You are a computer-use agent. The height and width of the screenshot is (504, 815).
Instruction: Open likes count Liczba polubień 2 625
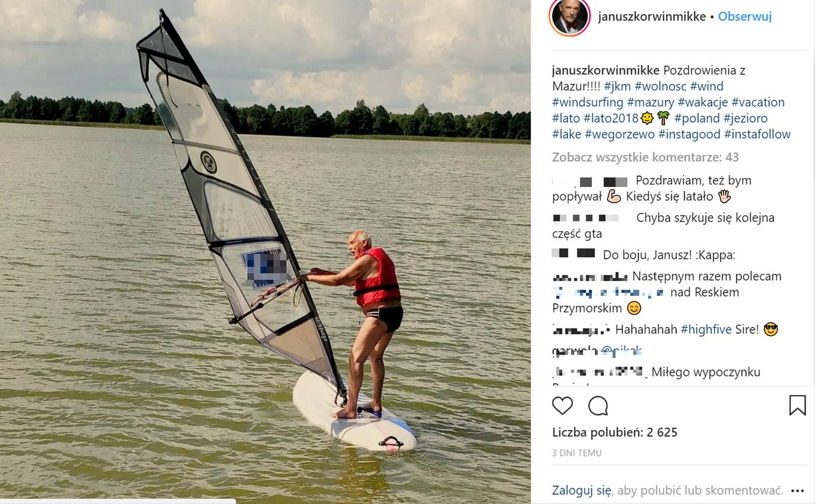tap(614, 432)
